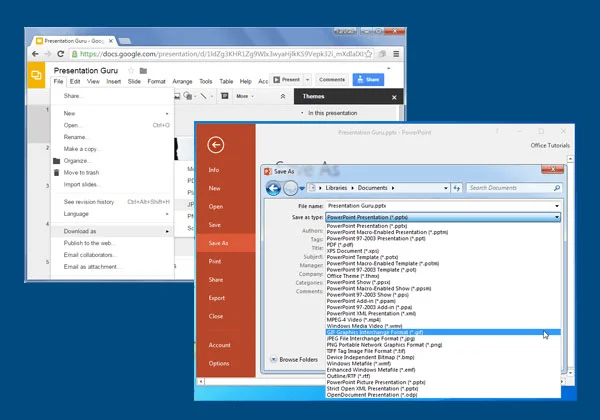The height and width of the screenshot is (420, 600).
Task: Expand the More toolbar dropdown
Action: [x=245, y=96]
